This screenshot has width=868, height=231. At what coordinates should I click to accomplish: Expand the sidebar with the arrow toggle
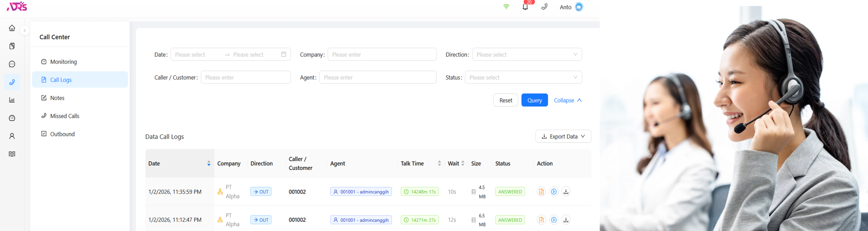[24, 30]
